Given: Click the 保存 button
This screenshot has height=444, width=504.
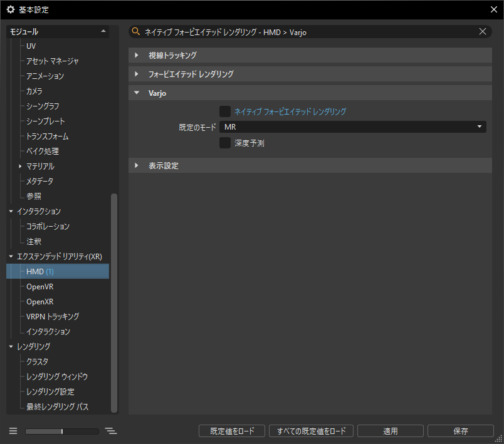Looking at the screenshot, I should pyautogui.click(x=461, y=431).
